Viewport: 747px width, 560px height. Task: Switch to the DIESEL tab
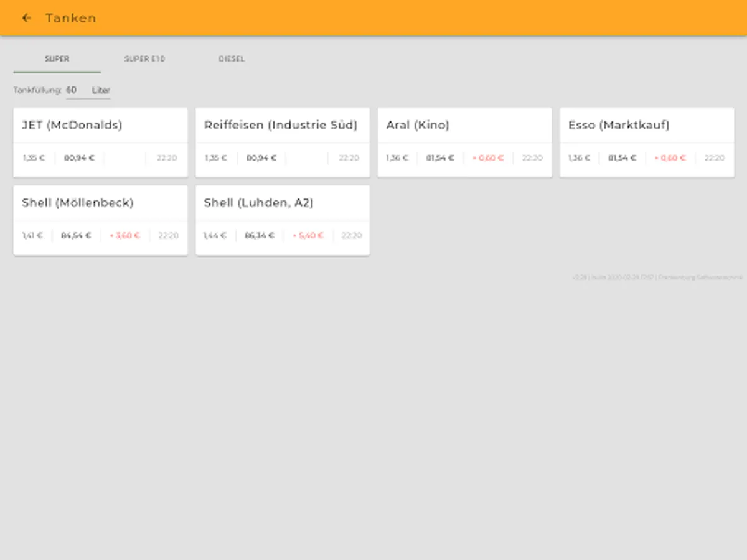(x=232, y=59)
